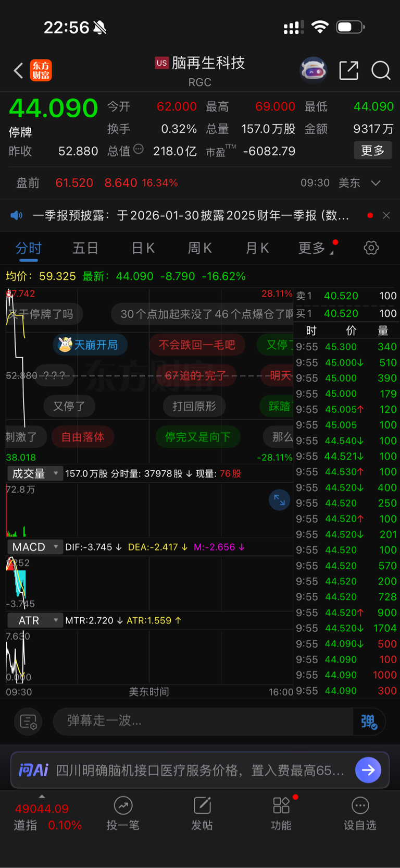Tap the 44.520 trade with 1704 volume

click(x=346, y=628)
